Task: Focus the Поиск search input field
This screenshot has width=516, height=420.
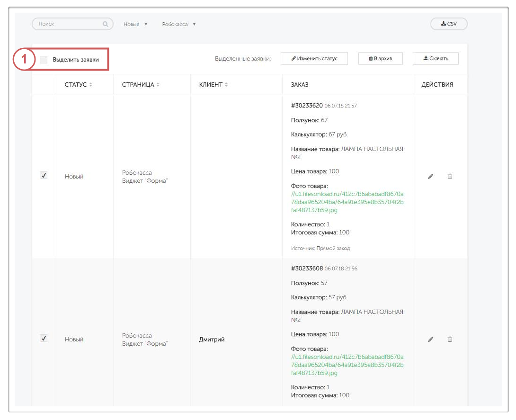Action: coord(69,24)
